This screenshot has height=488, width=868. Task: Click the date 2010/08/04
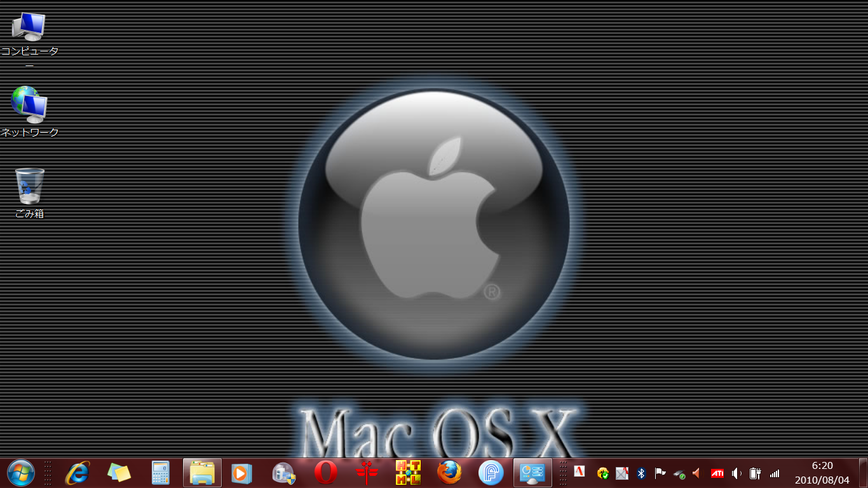click(822, 480)
